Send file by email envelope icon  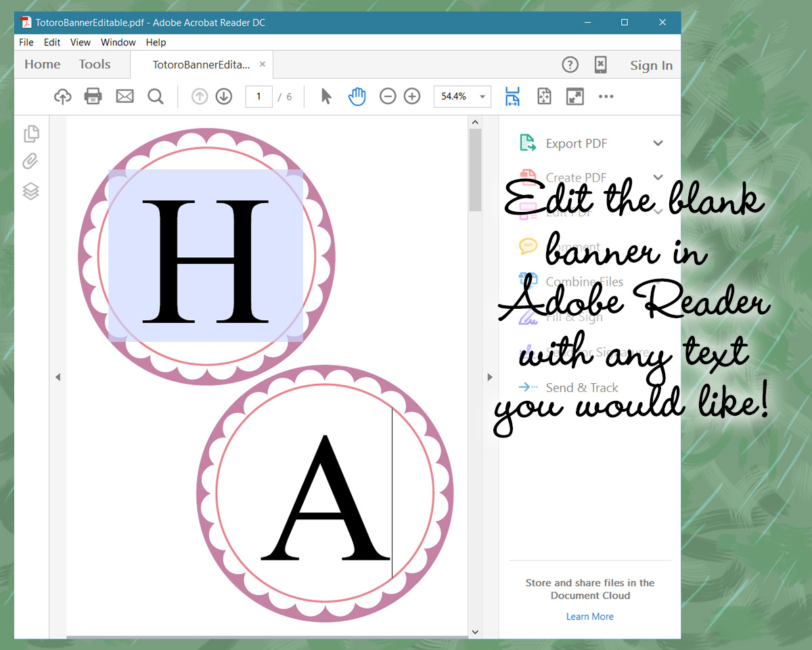[125, 96]
